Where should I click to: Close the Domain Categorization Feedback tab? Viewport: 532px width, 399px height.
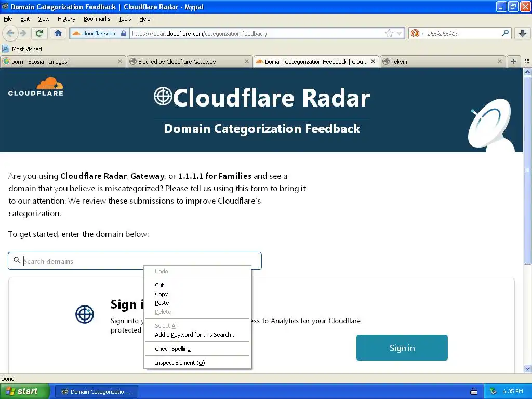373,61
